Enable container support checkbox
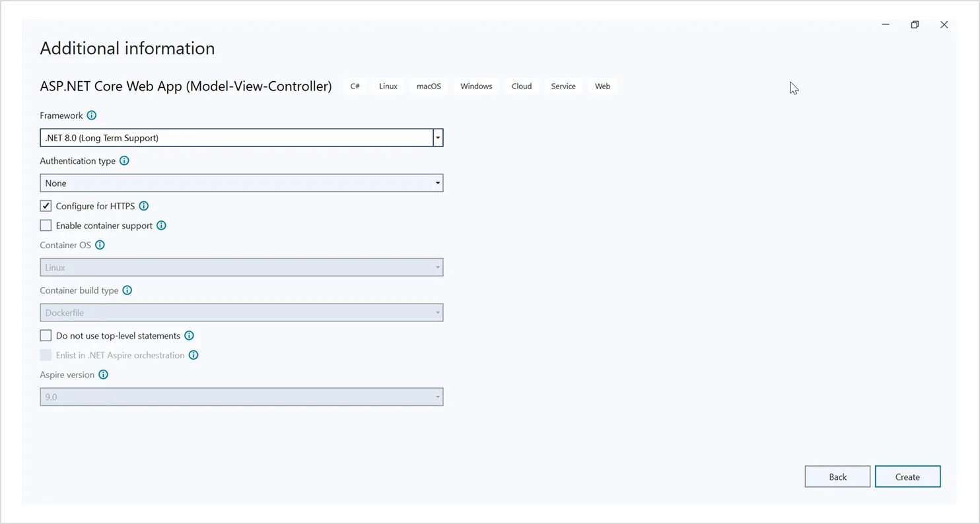Viewport: 980px width, 524px height. [x=46, y=226]
